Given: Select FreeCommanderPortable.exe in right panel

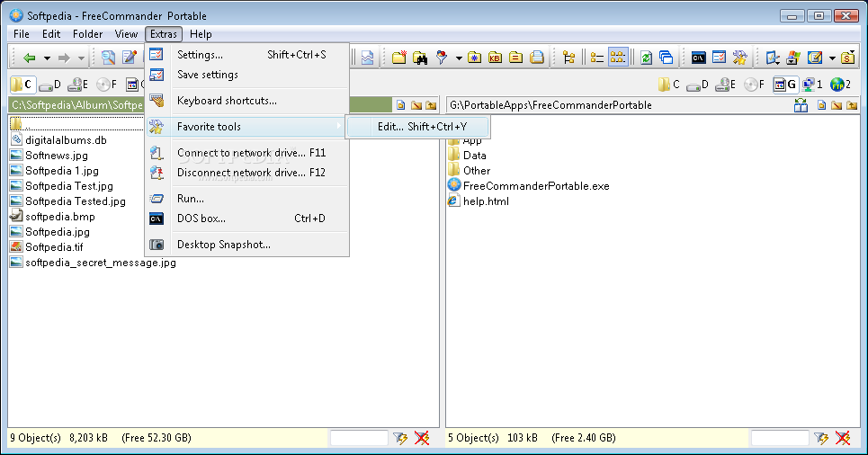Looking at the screenshot, I should point(528,186).
